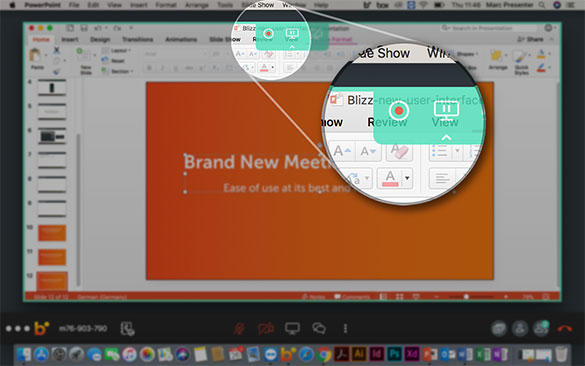Screen dimensions: 585x366
Task: Click the phone dial-in icon beside meeting ID
Action: [128, 329]
